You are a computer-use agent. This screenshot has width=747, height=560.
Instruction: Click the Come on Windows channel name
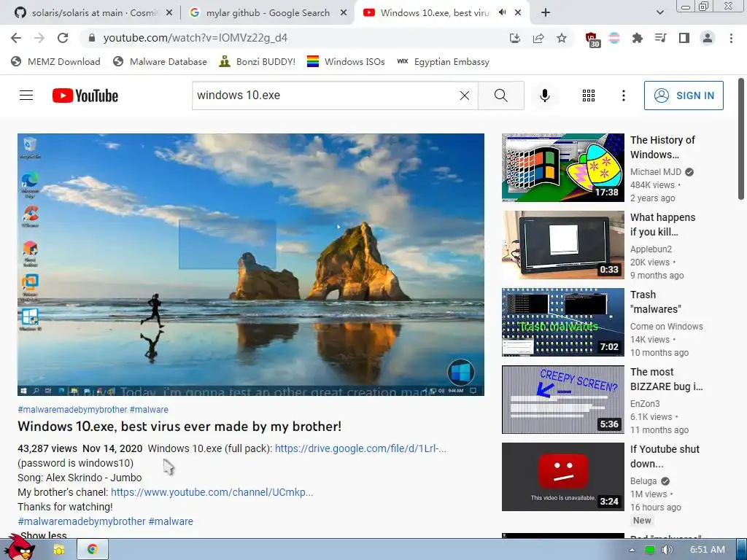coord(667,326)
